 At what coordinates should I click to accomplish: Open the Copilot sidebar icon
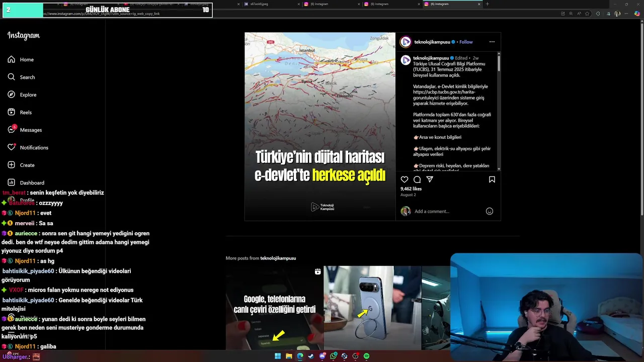point(637,14)
